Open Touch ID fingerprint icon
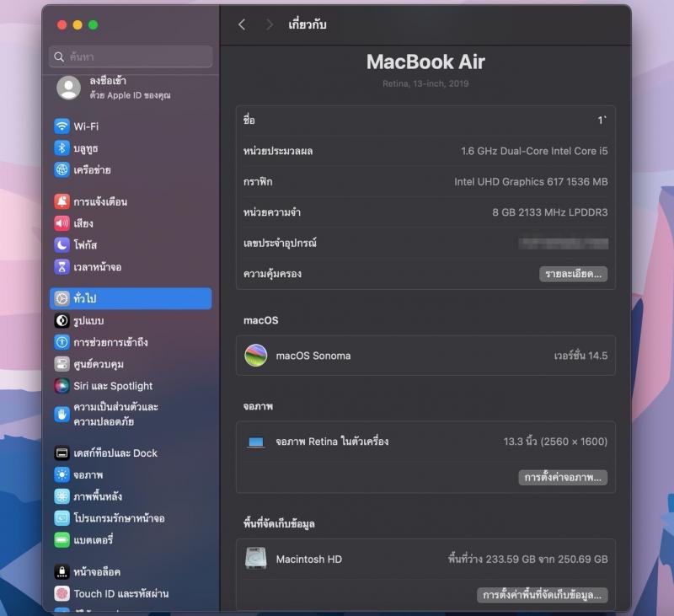Image resolution: width=674 pixels, height=616 pixels. pyautogui.click(x=62, y=593)
